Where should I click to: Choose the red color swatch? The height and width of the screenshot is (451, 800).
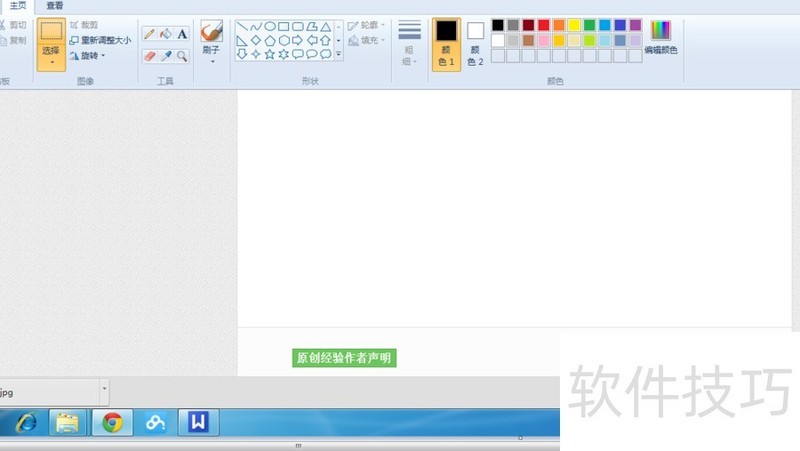[543, 25]
